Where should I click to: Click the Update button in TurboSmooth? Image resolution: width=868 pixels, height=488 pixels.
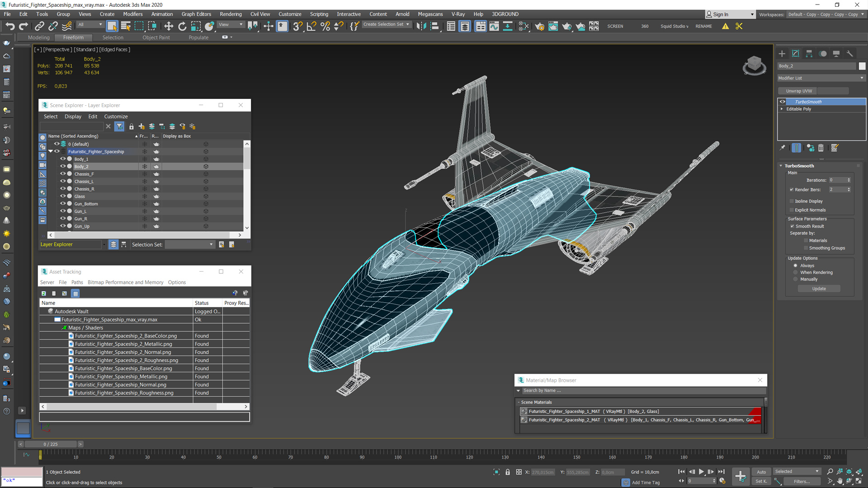point(820,288)
